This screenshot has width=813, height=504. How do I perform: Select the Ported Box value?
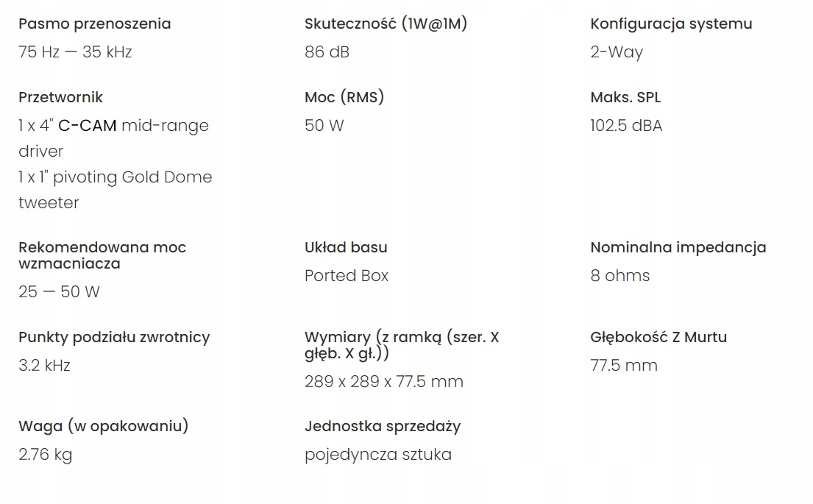pyautogui.click(x=347, y=276)
